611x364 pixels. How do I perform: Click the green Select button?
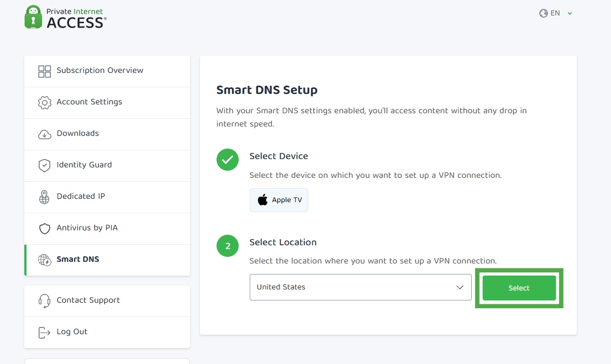point(519,288)
